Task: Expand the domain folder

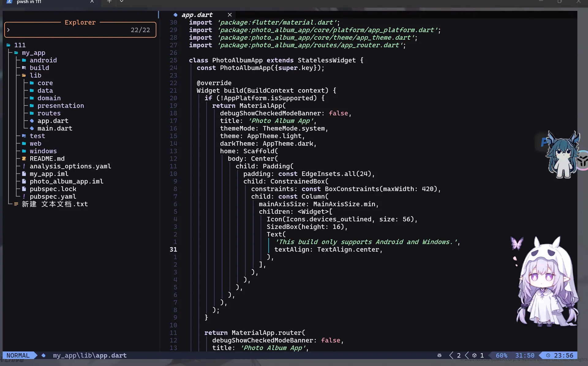Action: (x=49, y=98)
